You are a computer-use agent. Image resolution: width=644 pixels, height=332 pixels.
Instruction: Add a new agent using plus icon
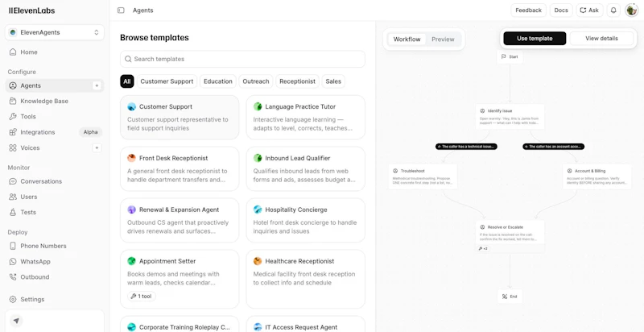(x=97, y=86)
